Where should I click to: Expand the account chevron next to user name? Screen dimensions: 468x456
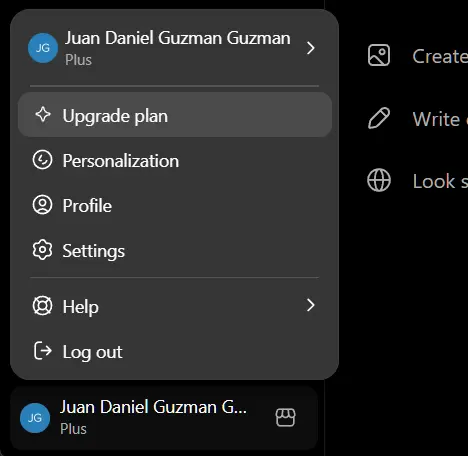tap(311, 48)
